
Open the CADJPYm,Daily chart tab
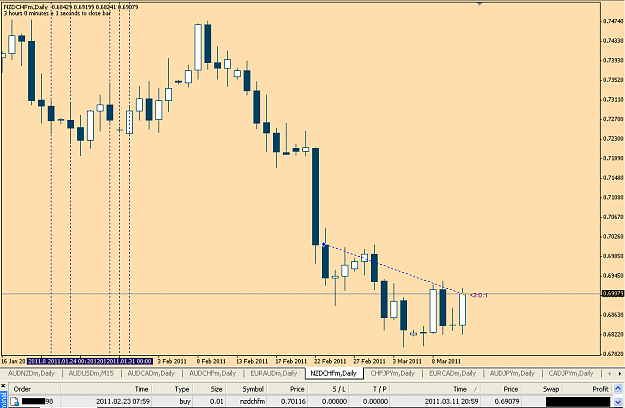pyautogui.click(x=571, y=373)
